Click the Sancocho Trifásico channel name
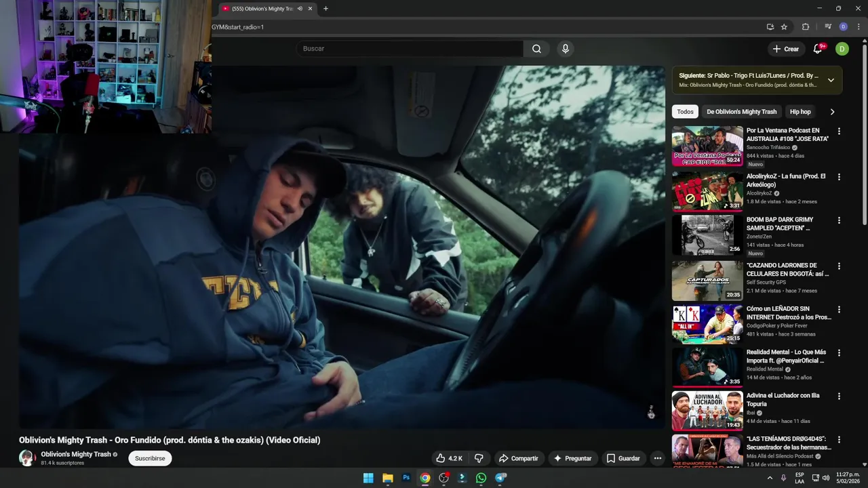Screen dimensions: 868x488 (768, 148)
